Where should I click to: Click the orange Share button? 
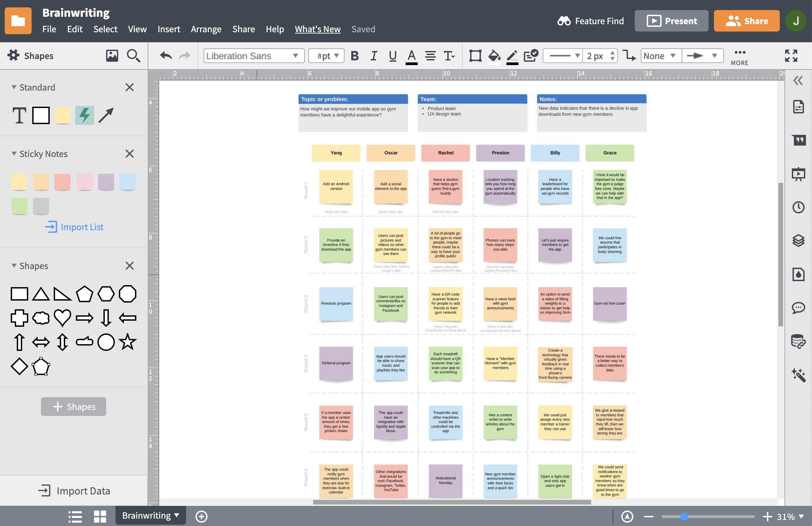(x=746, y=21)
